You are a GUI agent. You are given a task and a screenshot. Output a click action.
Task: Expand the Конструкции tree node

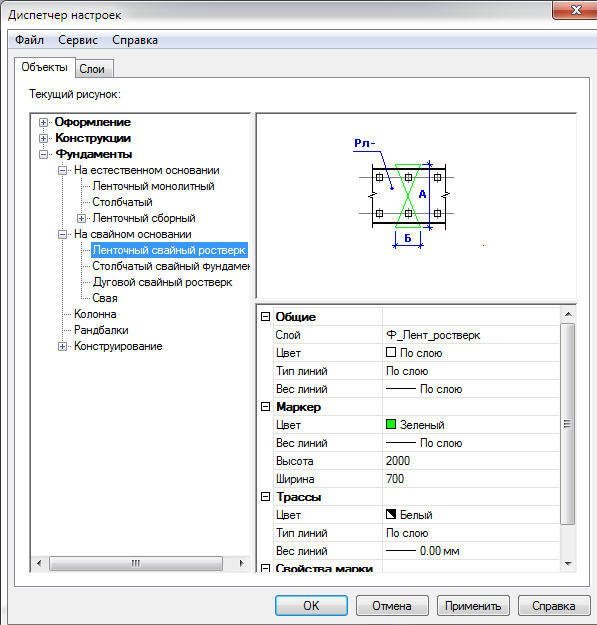[x=43, y=138]
